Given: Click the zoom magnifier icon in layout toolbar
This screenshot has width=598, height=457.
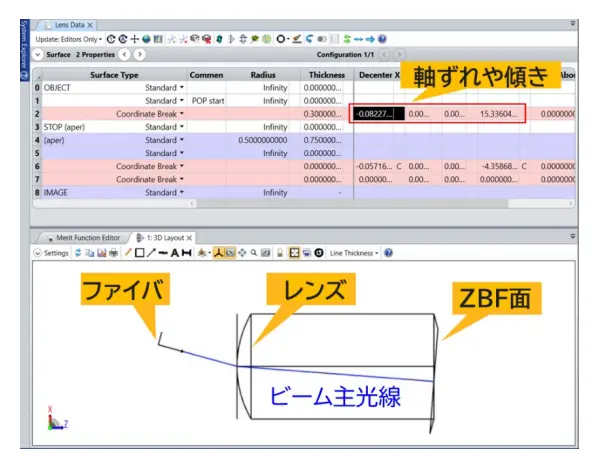Looking at the screenshot, I should coord(254,253).
